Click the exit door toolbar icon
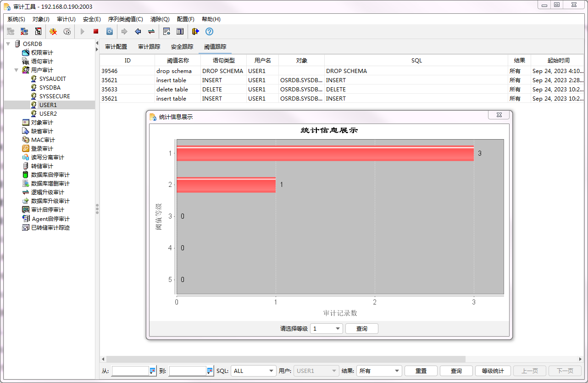The image size is (588, 383). pyautogui.click(x=195, y=32)
